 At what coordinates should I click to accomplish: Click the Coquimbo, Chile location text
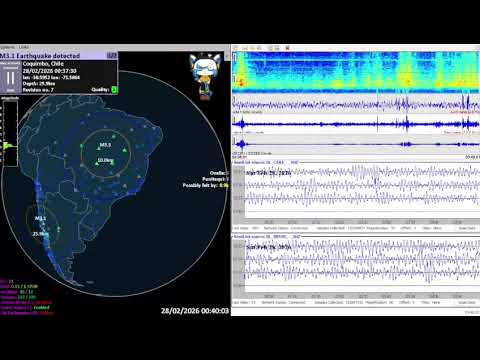coord(43,64)
